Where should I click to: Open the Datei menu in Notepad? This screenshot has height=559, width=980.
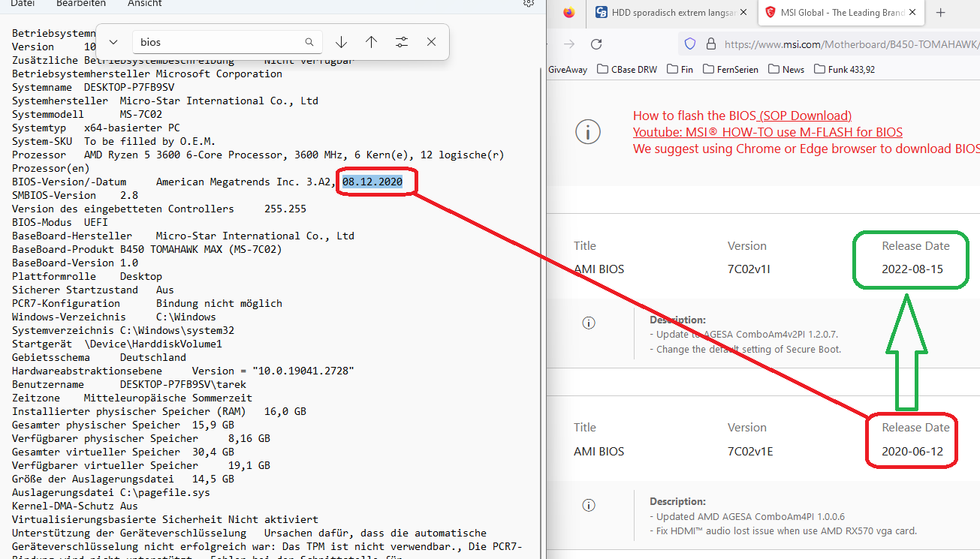pyautogui.click(x=23, y=4)
